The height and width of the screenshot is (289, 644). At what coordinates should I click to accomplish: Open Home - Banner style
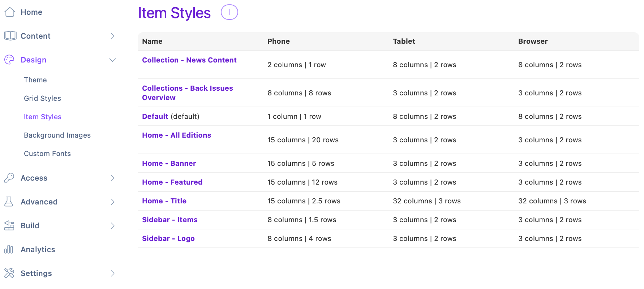169,163
